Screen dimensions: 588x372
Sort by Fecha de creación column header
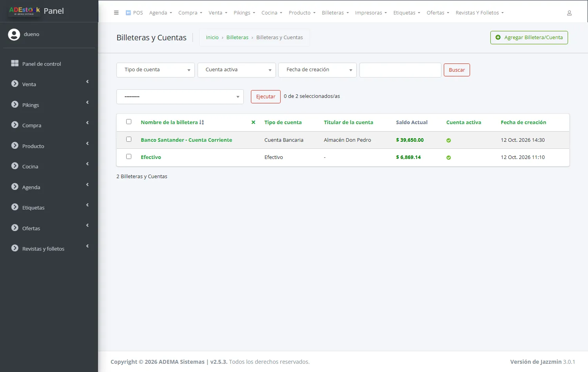(523, 122)
